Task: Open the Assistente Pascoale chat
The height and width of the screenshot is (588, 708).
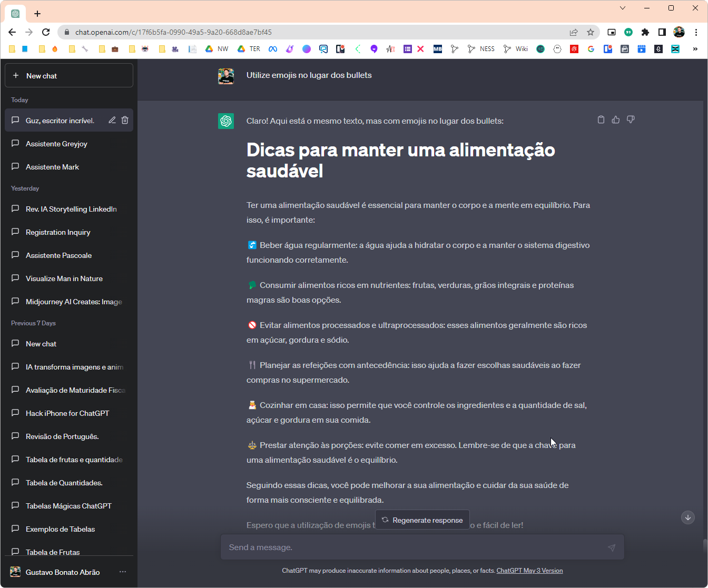Action: tap(68, 255)
